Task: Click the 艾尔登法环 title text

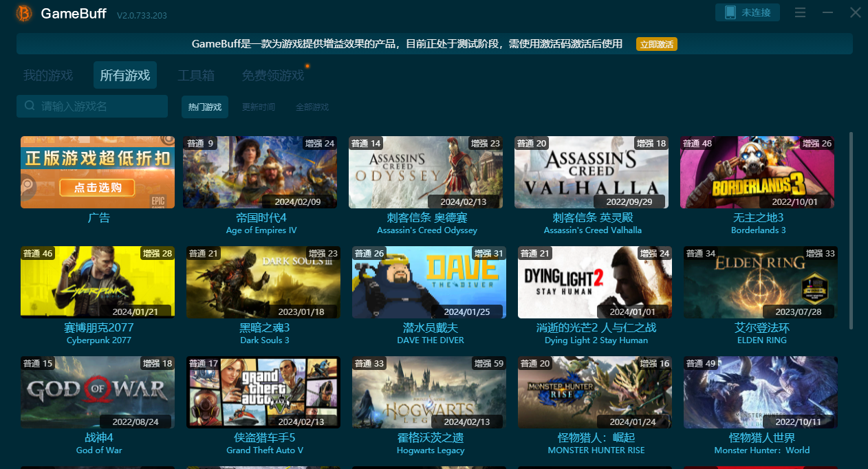Action: pyautogui.click(x=762, y=328)
